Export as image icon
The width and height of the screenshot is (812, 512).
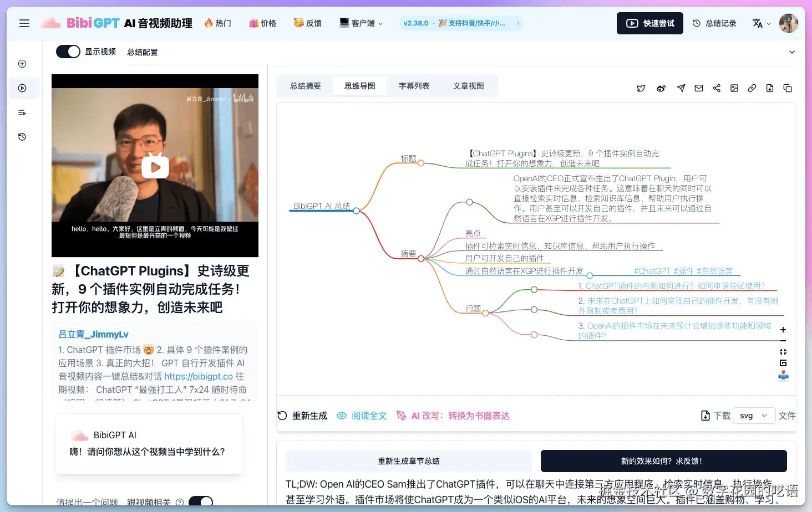click(734, 88)
